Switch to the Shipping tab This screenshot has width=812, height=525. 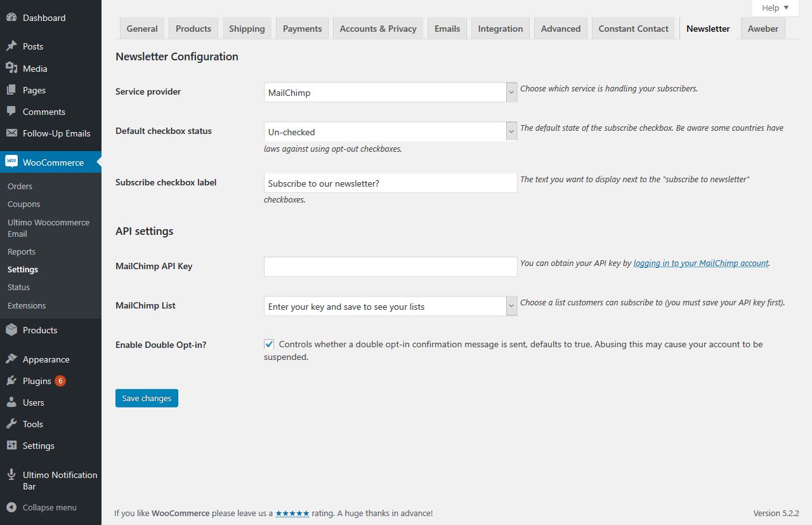click(x=247, y=29)
